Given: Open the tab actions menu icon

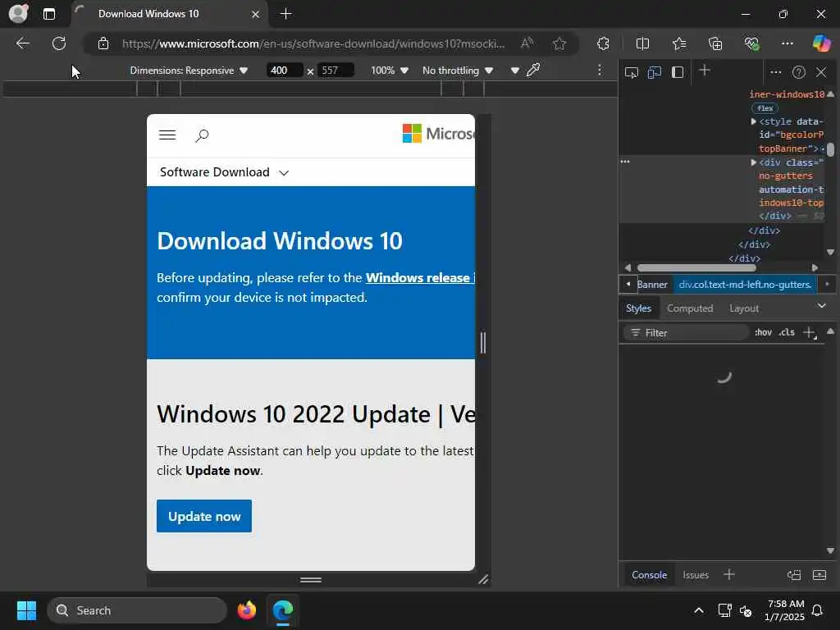Looking at the screenshot, I should (x=48, y=14).
